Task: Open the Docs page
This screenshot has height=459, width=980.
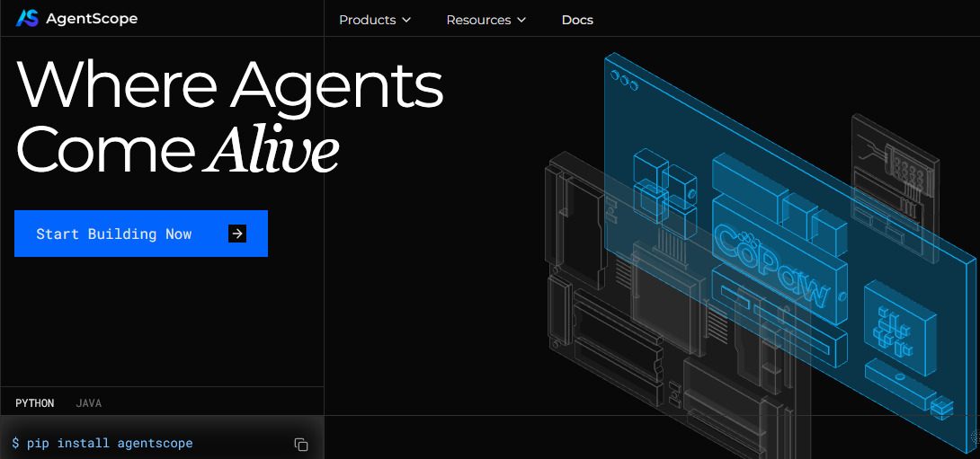Action: point(577,20)
